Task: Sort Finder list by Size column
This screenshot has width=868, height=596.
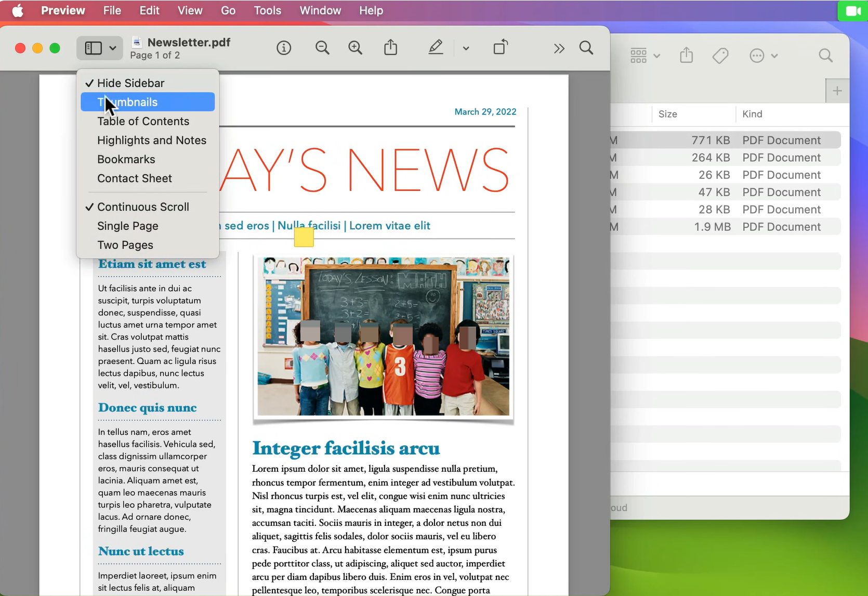Action: (x=693, y=114)
